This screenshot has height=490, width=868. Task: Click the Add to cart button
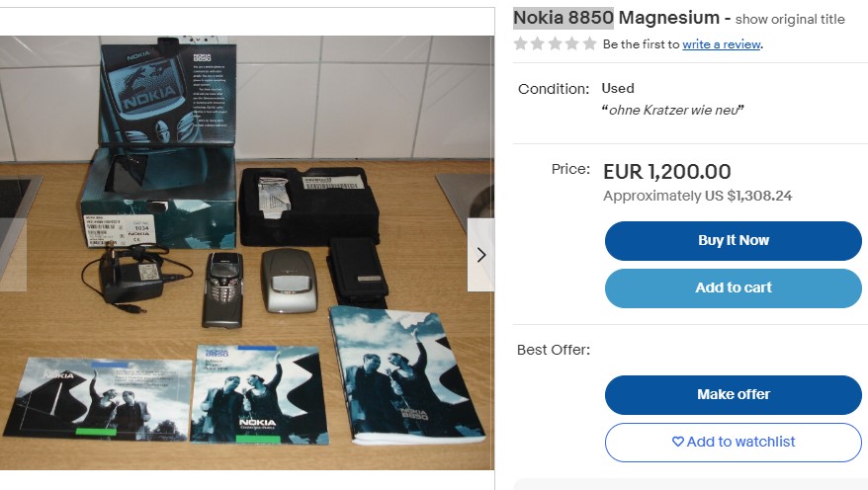pyautogui.click(x=733, y=288)
